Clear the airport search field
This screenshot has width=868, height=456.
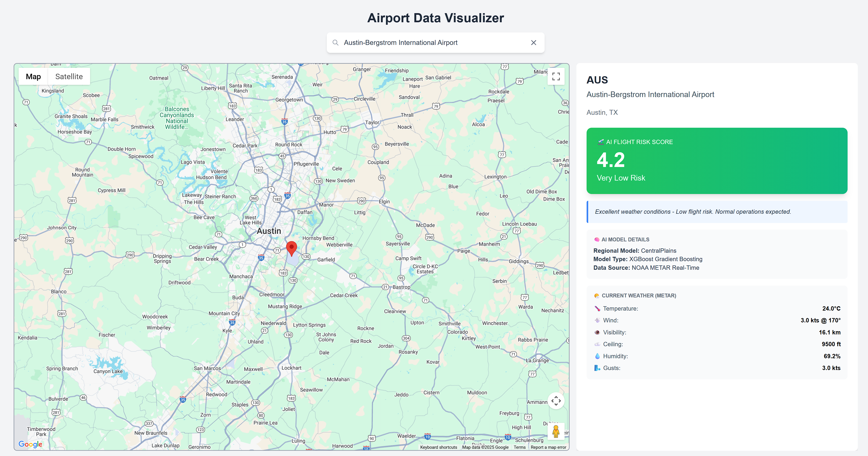click(x=534, y=43)
